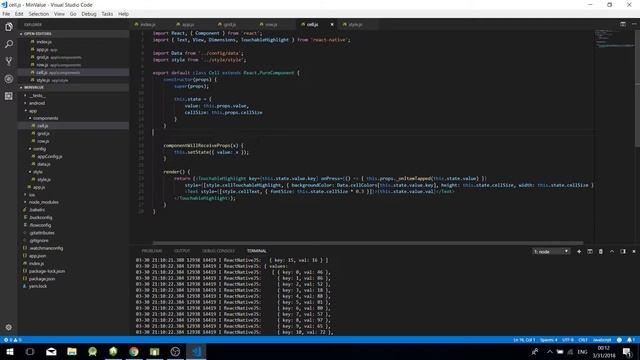640x360 pixels.
Task: Kill terminal with the trash icon
Action: (x=601, y=251)
